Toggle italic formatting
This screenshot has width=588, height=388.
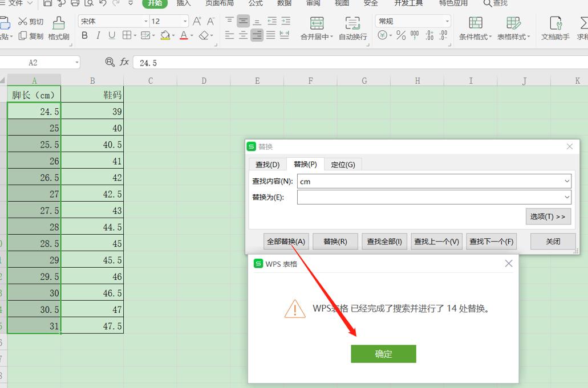[97, 35]
